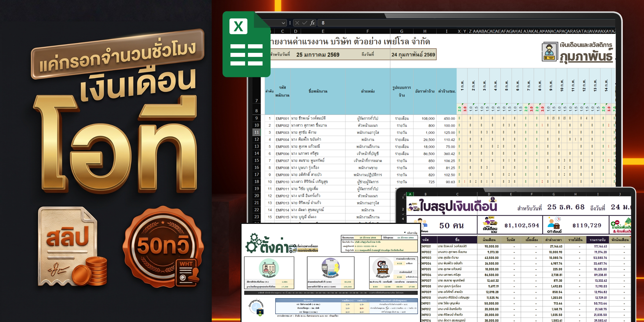Select row 9 header in wage sheet
The height and width of the screenshot is (322, 644).
coord(257,118)
